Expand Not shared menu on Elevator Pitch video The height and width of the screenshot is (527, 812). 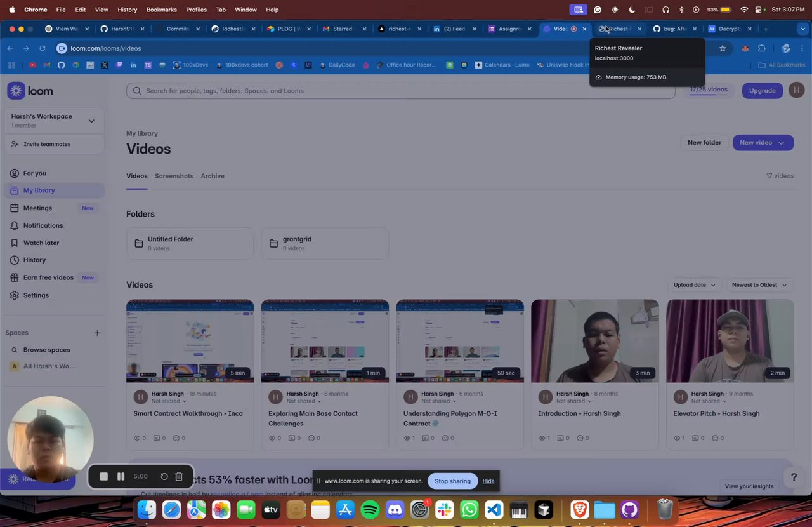(x=709, y=401)
